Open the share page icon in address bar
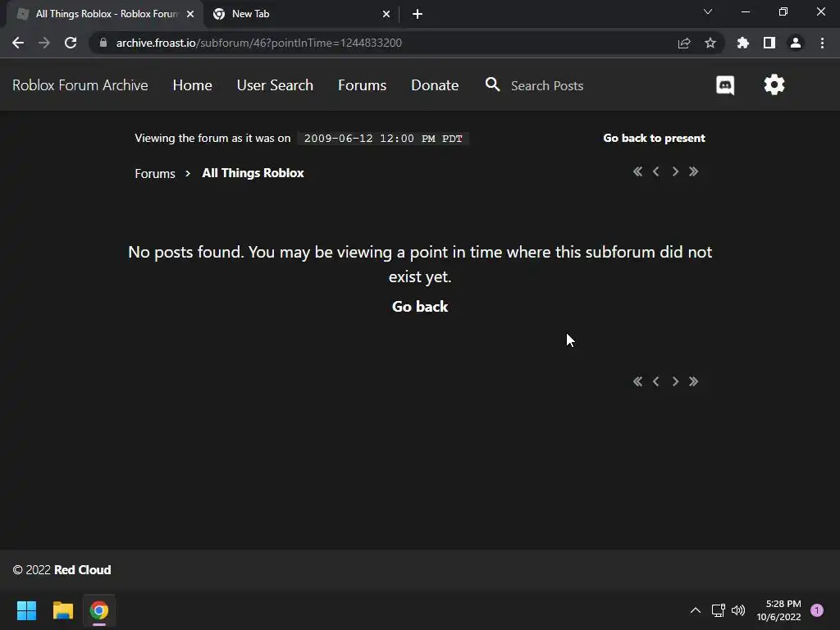This screenshot has width=840, height=630. click(x=684, y=43)
